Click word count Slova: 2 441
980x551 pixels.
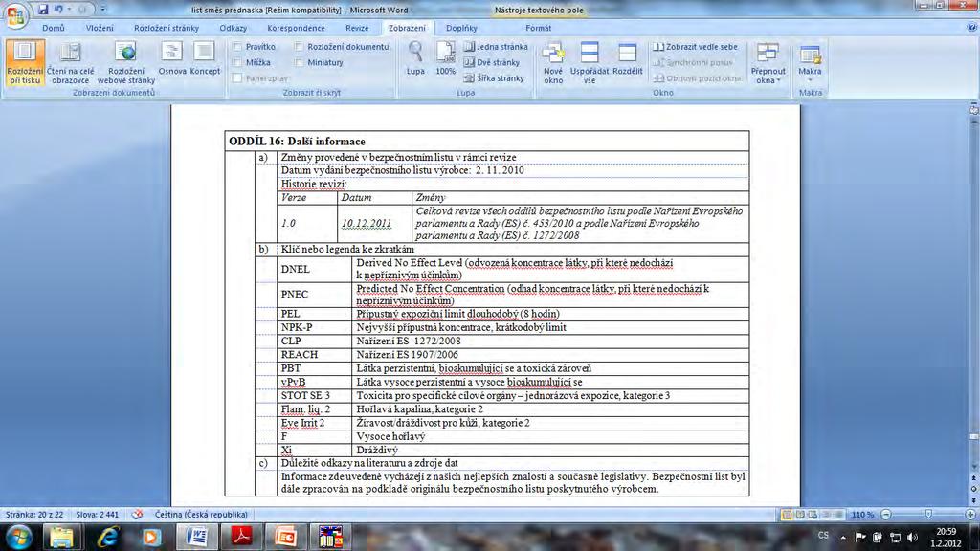pyautogui.click(x=97, y=514)
